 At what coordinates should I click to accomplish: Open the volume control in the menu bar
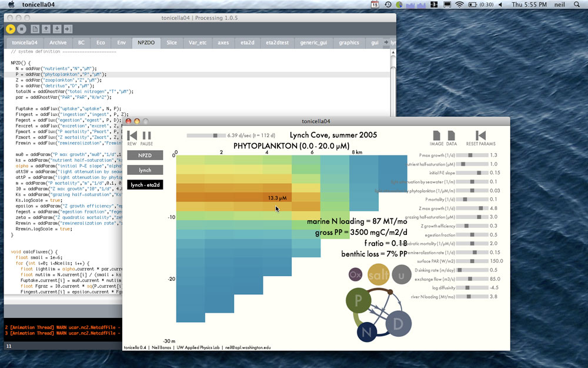click(x=500, y=5)
